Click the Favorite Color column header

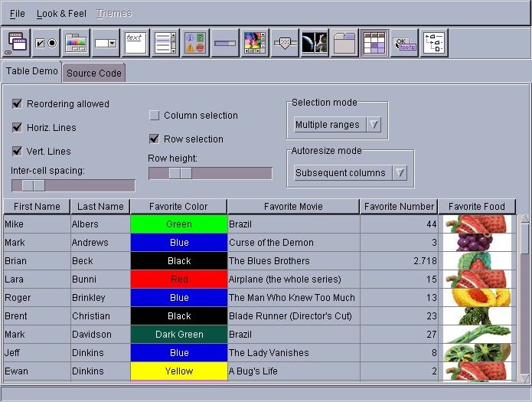[x=178, y=207]
